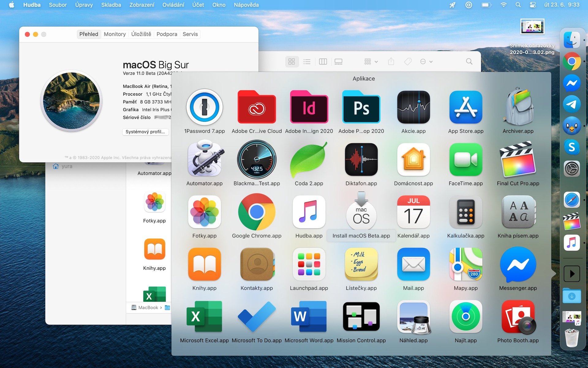588x368 pixels.
Task: Open the Zobrazení menu
Action: pos(142,5)
